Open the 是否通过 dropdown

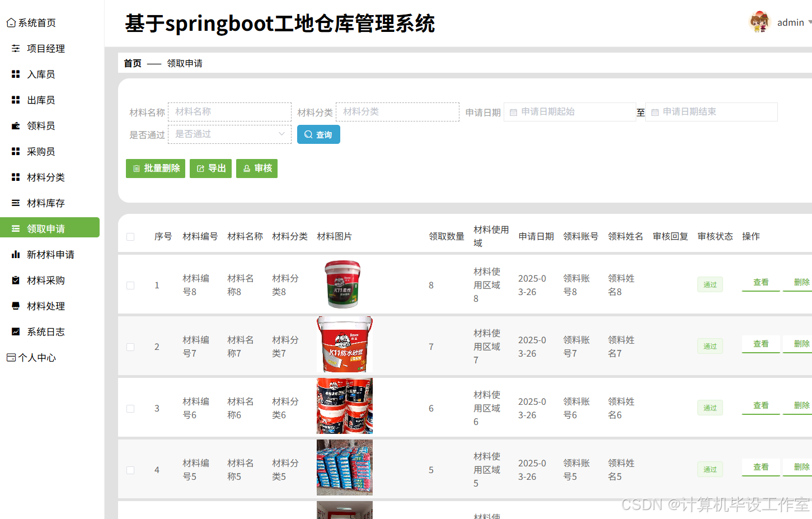click(x=229, y=134)
